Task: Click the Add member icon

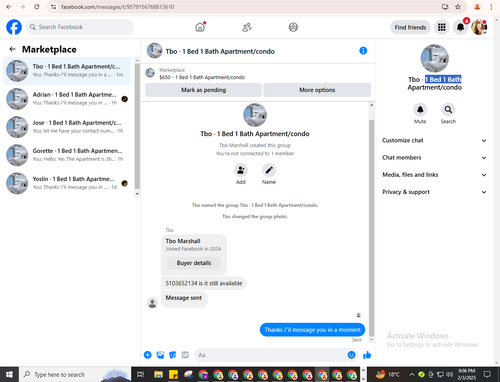Action: [x=241, y=170]
